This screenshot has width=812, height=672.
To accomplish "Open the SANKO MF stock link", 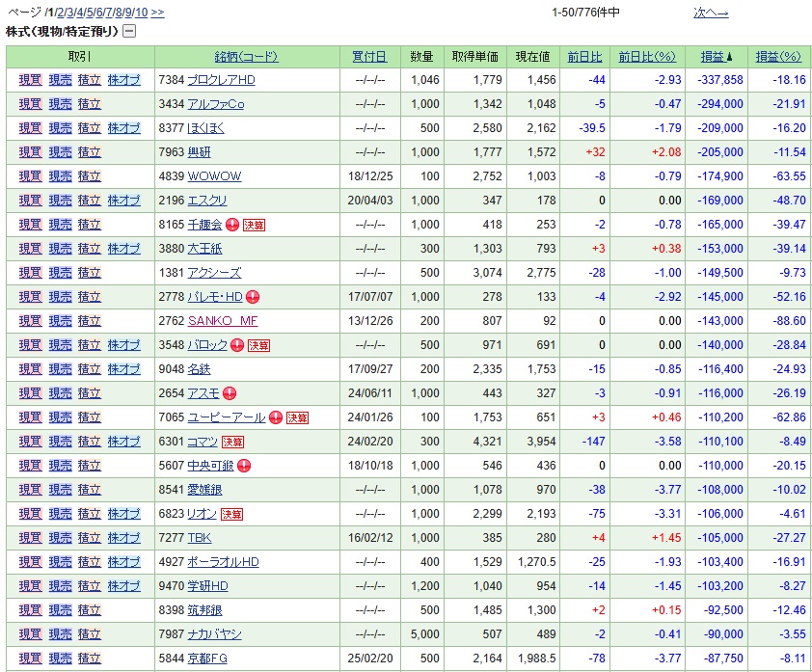I will [x=223, y=321].
